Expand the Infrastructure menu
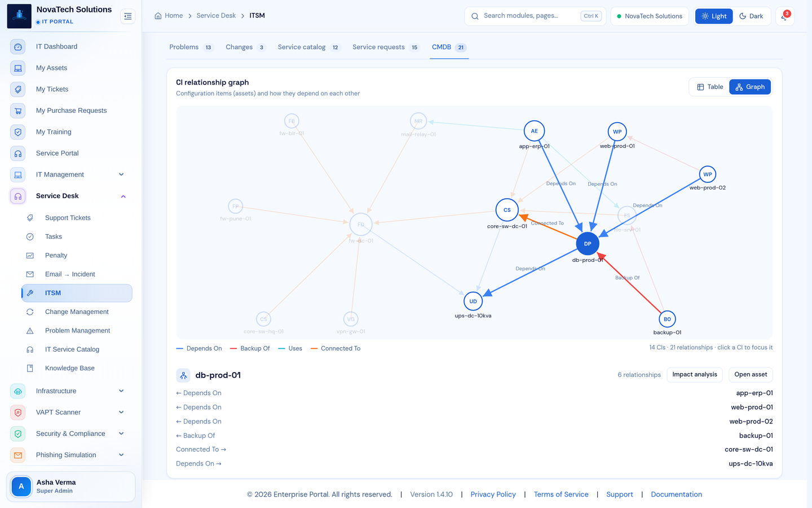 click(121, 391)
